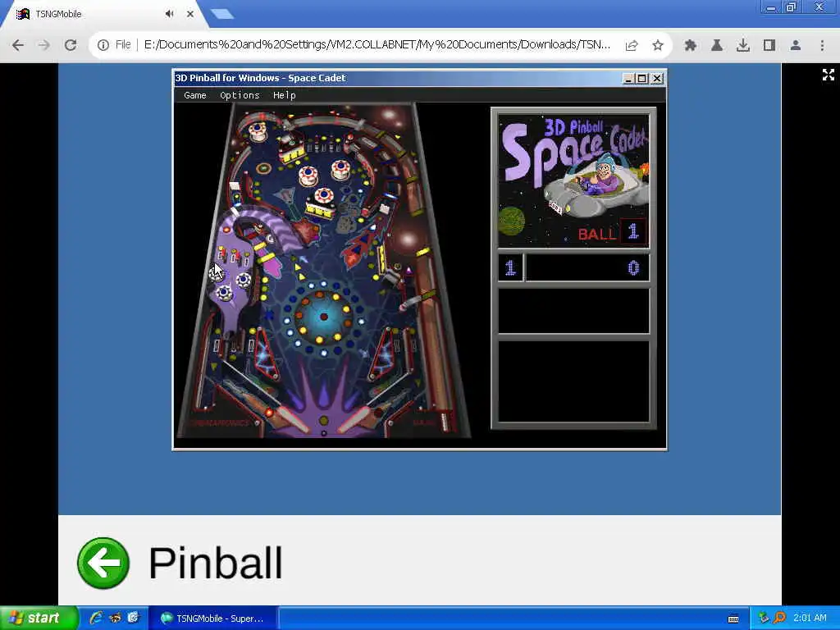This screenshot has width=840, height=630.
Task: Reload the page with refresh icon
Action: click(x=71, y=46)
